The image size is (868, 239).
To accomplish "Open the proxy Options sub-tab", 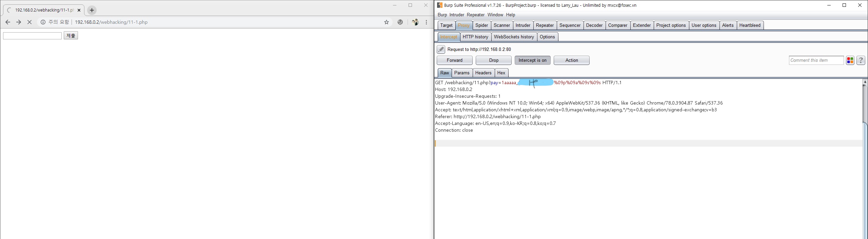I will pos(547,37).
